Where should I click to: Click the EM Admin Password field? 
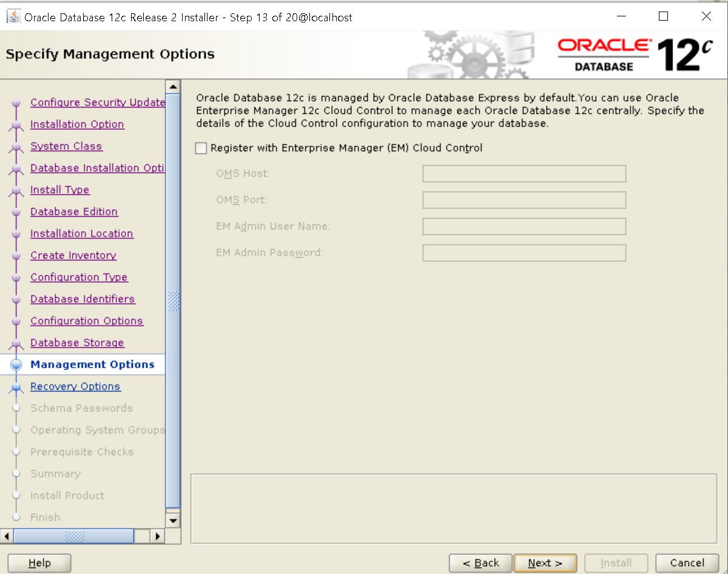pos(524,253)
